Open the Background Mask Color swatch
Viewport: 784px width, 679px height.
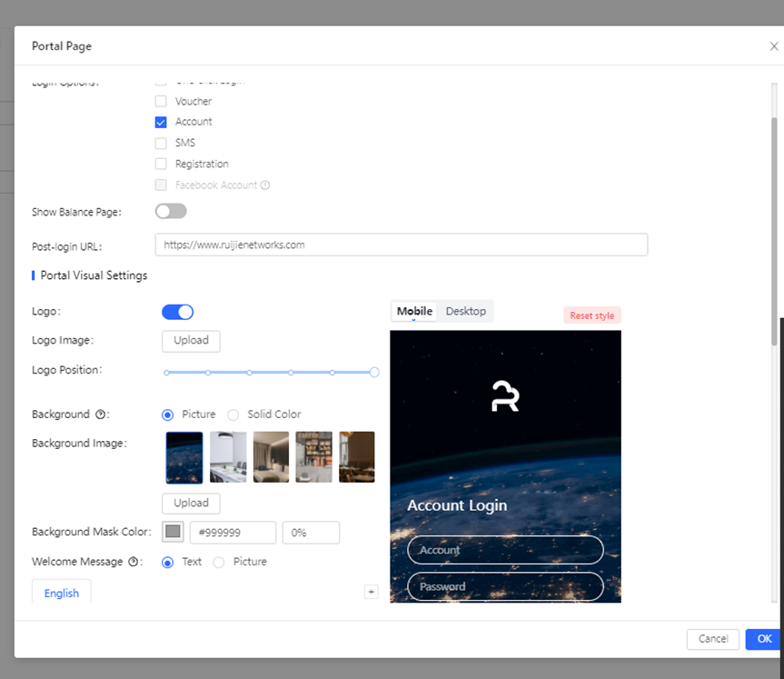(173, 532)
